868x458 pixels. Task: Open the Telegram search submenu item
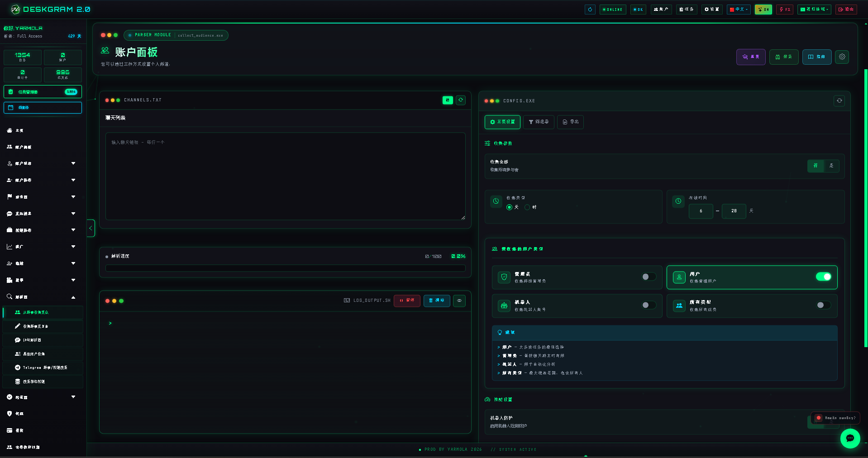coord(43,367)
